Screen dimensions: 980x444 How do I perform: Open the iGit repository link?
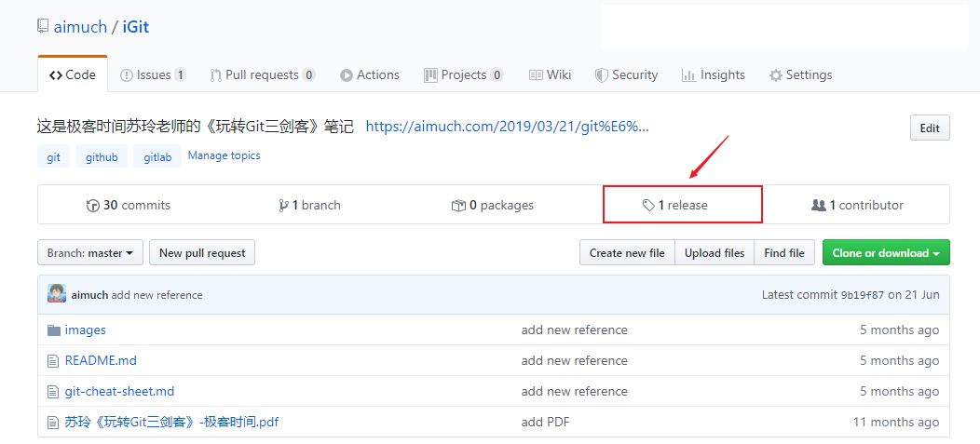click(x=136, y=28)
